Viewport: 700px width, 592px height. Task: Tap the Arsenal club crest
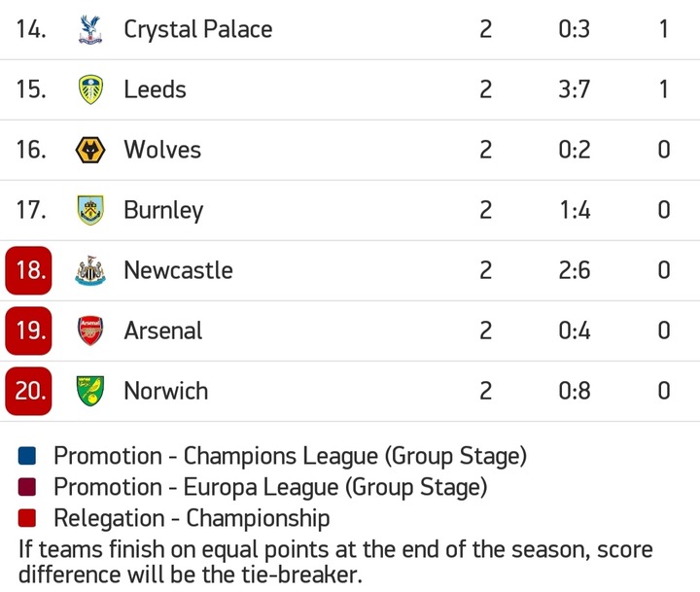click(90, 331)
